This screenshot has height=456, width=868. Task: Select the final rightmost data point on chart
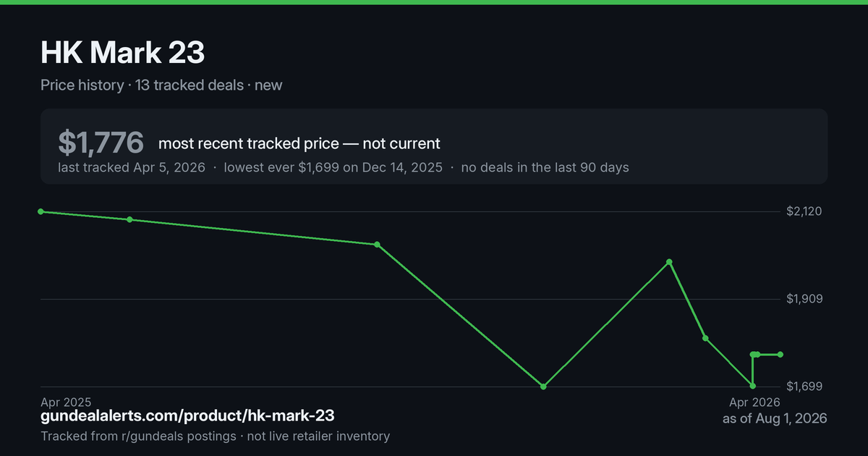click(x=780, y=355)
